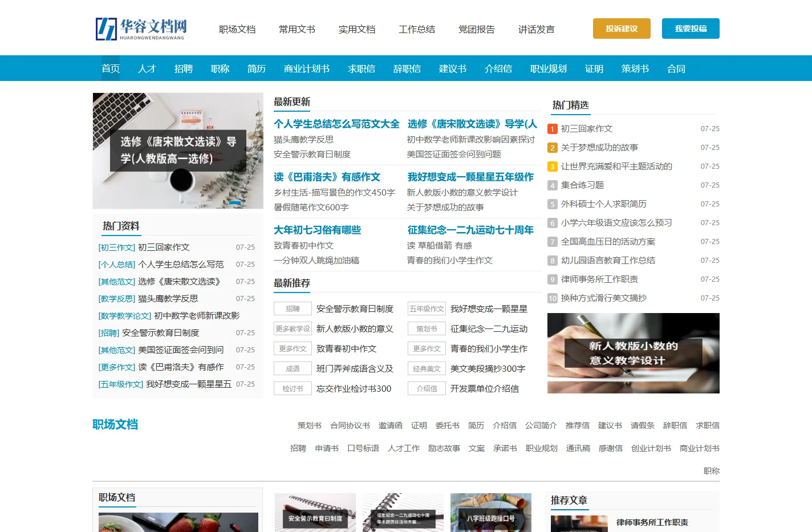Open 律师事务所工作职责 in 推荐文章
812x532 pixels.
coord(652,522)
